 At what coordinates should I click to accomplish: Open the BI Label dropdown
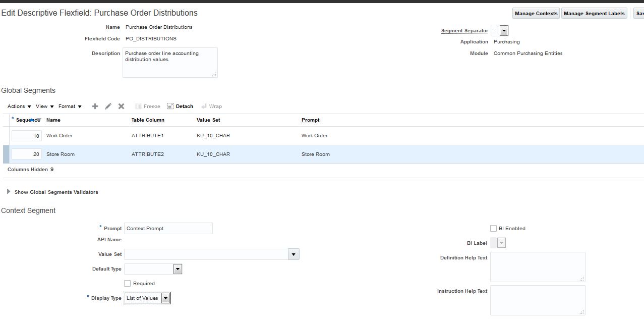(501, 243)
